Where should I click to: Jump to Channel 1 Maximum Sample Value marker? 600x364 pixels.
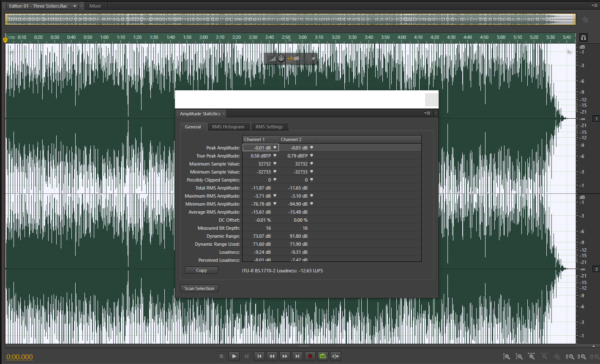(x=275, y=163)
